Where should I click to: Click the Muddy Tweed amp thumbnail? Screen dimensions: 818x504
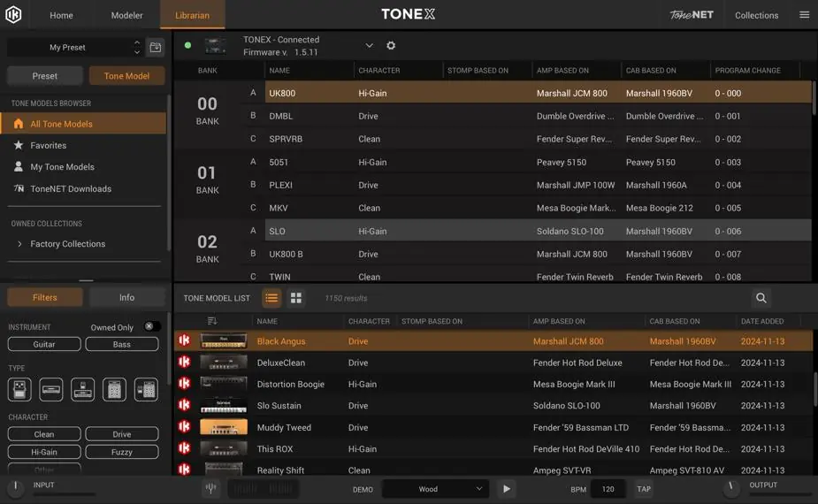[223, 427]
